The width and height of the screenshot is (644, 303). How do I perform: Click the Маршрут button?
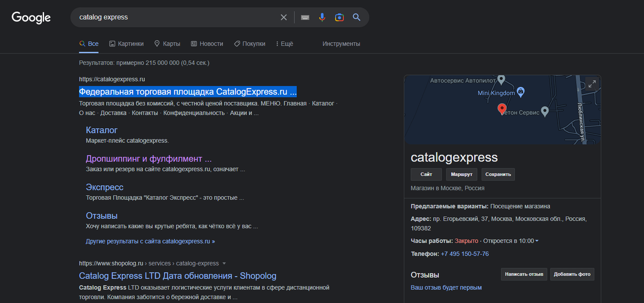click(x=462, y=174)
